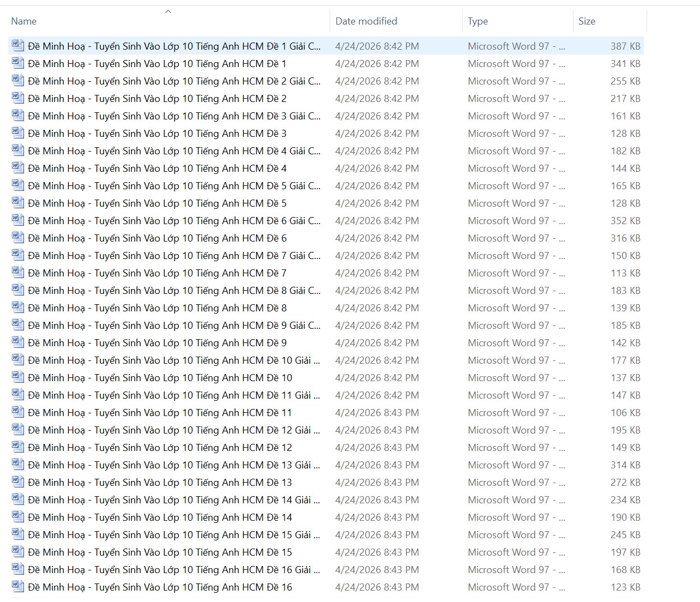
Task: Select Word icon of Đề 1 file (341 KB)
Action: click(x=18, y=63)
